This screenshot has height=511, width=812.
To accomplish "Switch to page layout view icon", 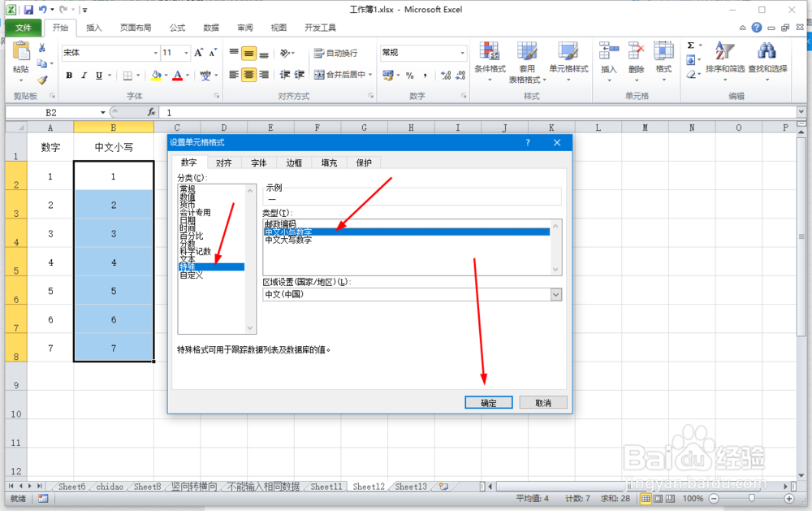I will [658, 498].
